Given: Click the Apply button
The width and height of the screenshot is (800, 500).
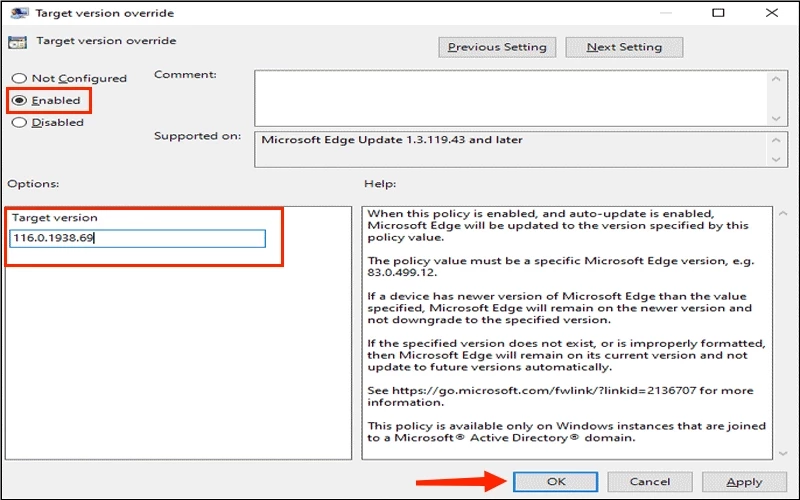Looking at the screenshot, I should point(744,482).
